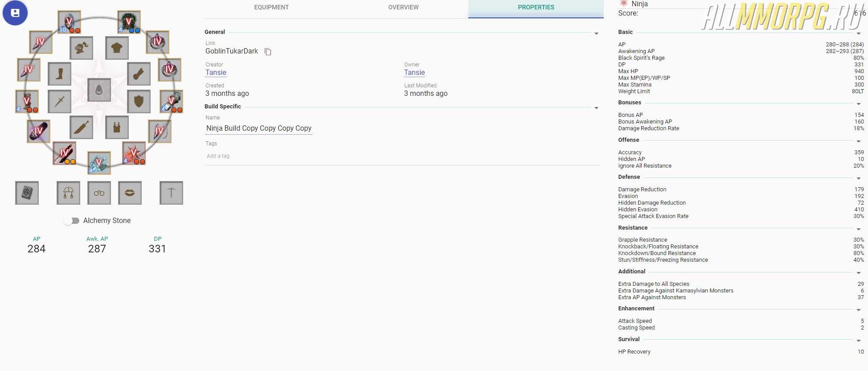Viewport: 868px width, 371px height.
Task: Collapse the General section
Action: click(x=596, y=33)
